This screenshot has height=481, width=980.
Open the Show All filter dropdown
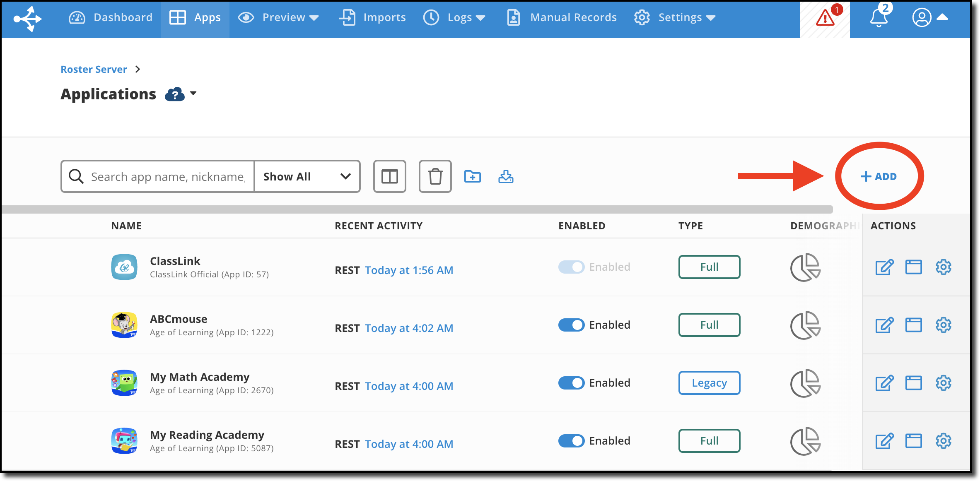point(307,176)
